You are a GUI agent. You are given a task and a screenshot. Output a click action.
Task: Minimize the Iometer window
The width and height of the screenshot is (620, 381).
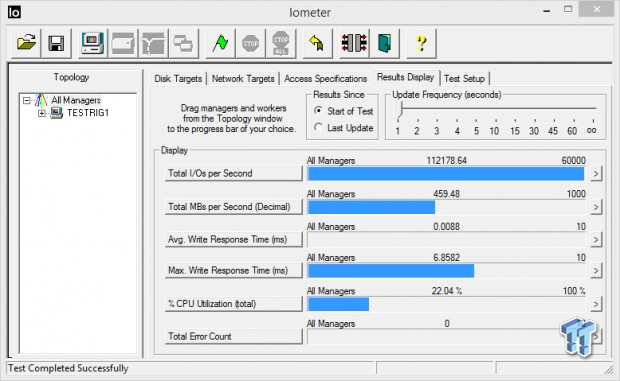pyautogui.click(x=547, y=11)
